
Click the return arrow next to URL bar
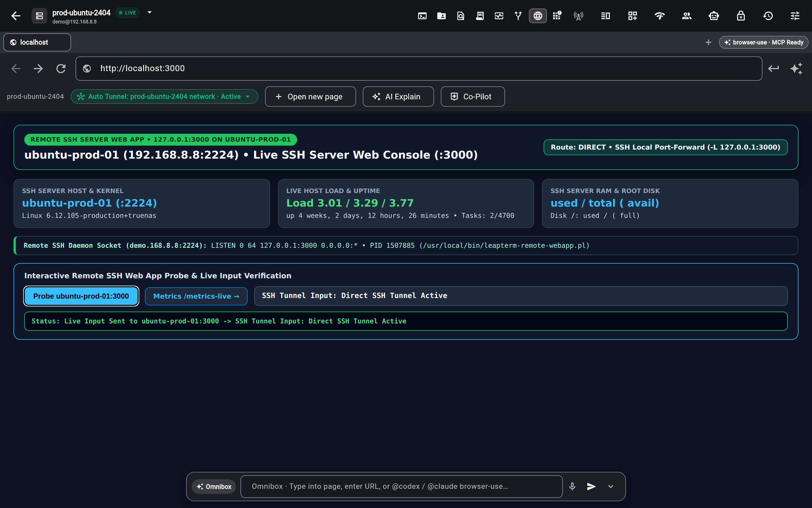tap(773, 69)
